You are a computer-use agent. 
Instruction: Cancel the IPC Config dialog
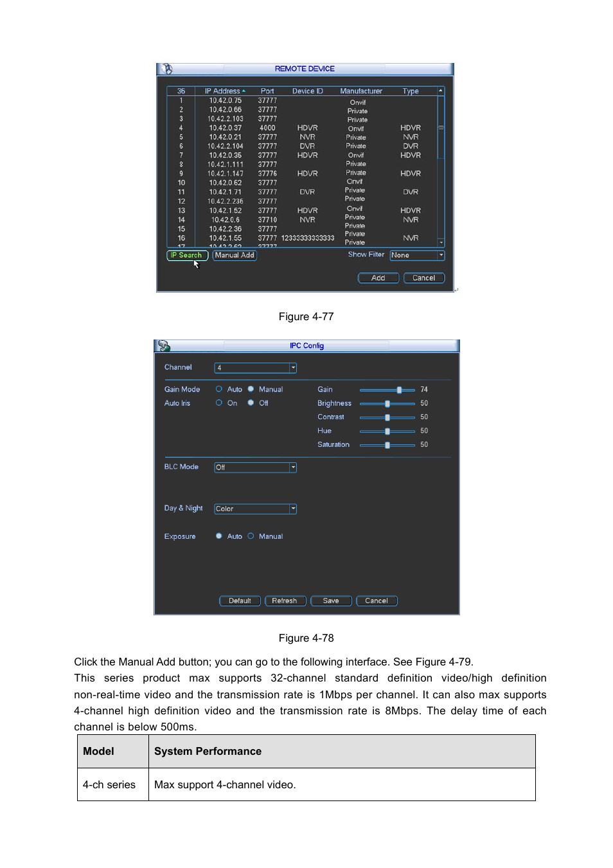click(377, 601)
